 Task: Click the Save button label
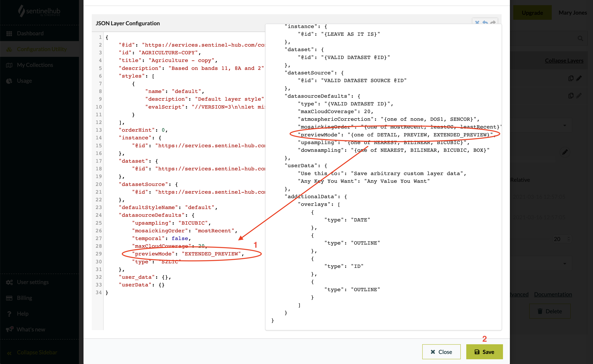[x=488, y=352]
